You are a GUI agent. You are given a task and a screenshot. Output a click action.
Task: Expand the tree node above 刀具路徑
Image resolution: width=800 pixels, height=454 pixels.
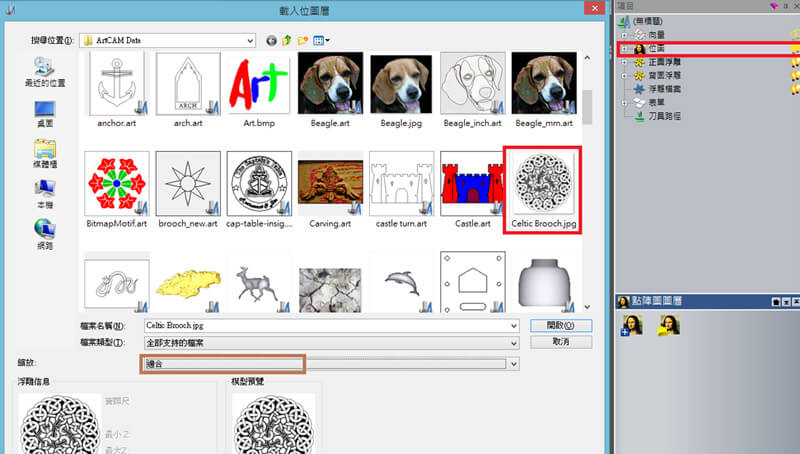tap(624, 103)
